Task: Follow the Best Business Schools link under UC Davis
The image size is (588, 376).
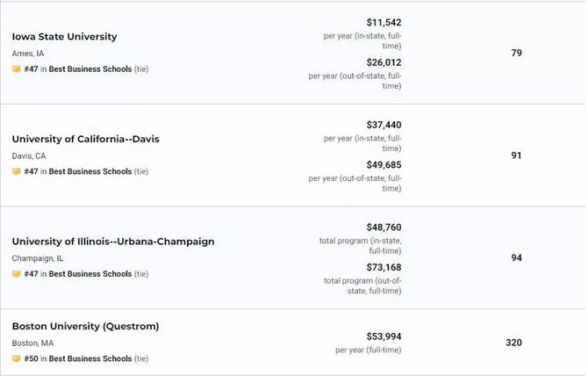Action: (x=90, y=171)
